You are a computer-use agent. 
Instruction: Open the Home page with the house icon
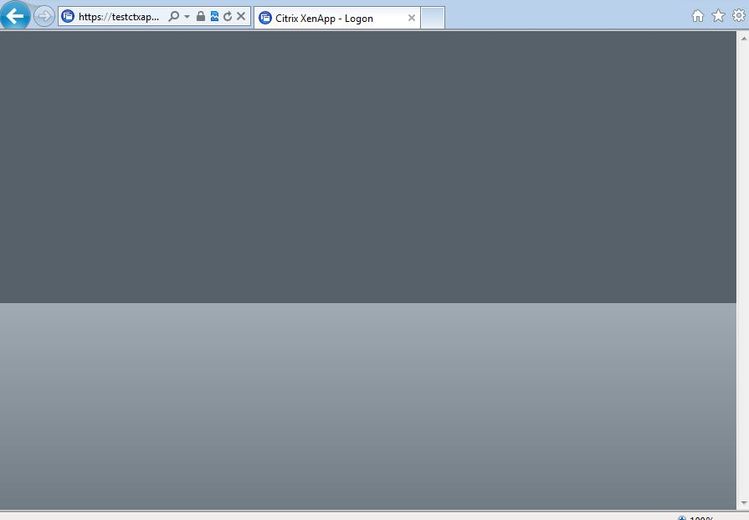(x=698, y=16)
